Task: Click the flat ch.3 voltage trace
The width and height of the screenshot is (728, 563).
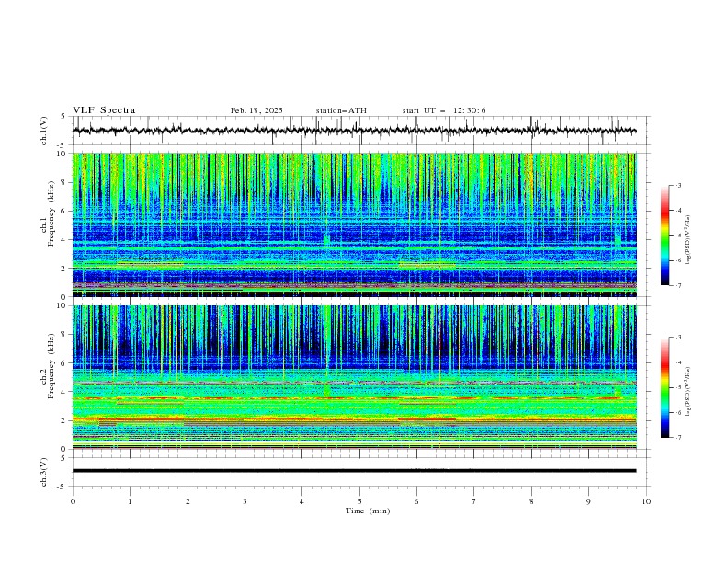Action: 354,471
